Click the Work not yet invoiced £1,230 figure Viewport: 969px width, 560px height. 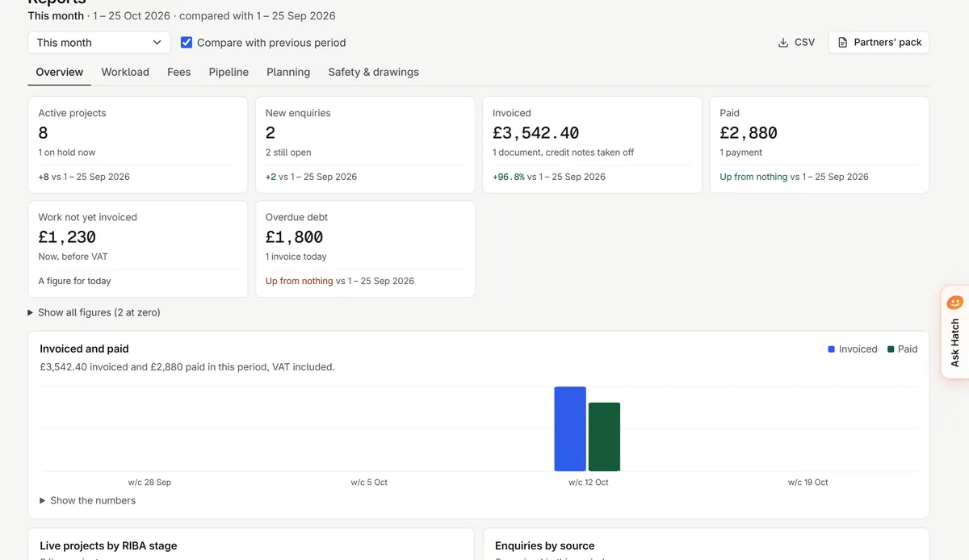pyautogui.click(x=67, y=237)
